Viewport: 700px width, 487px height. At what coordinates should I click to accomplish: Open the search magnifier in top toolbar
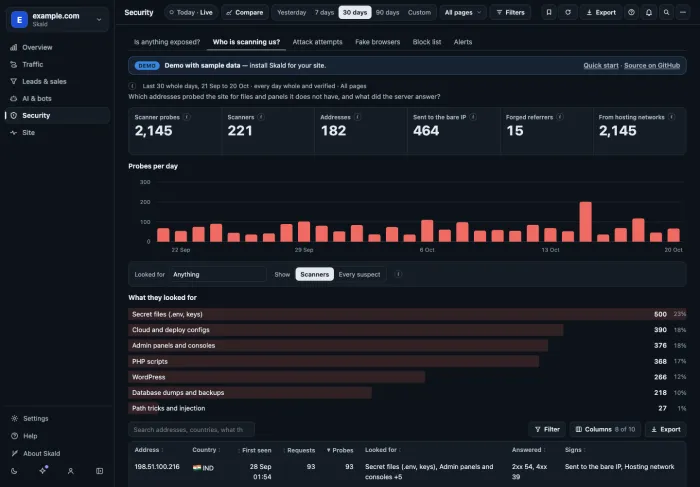[x=666, y=12]
